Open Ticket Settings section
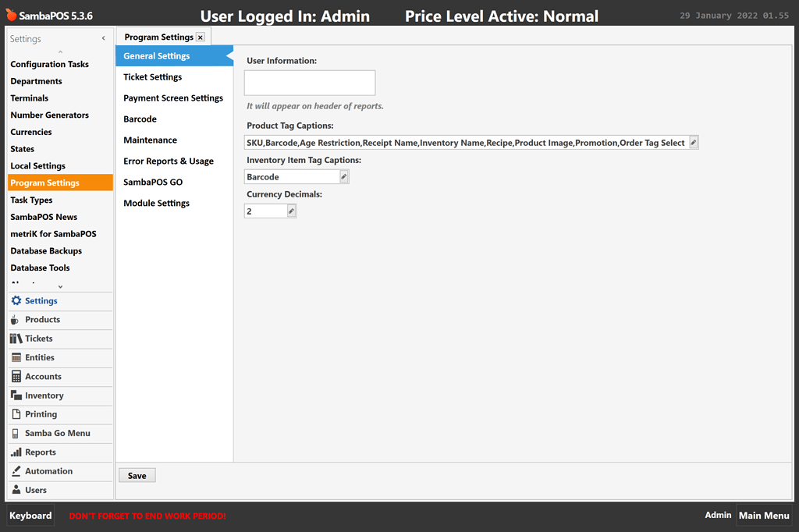 (174, 77)
